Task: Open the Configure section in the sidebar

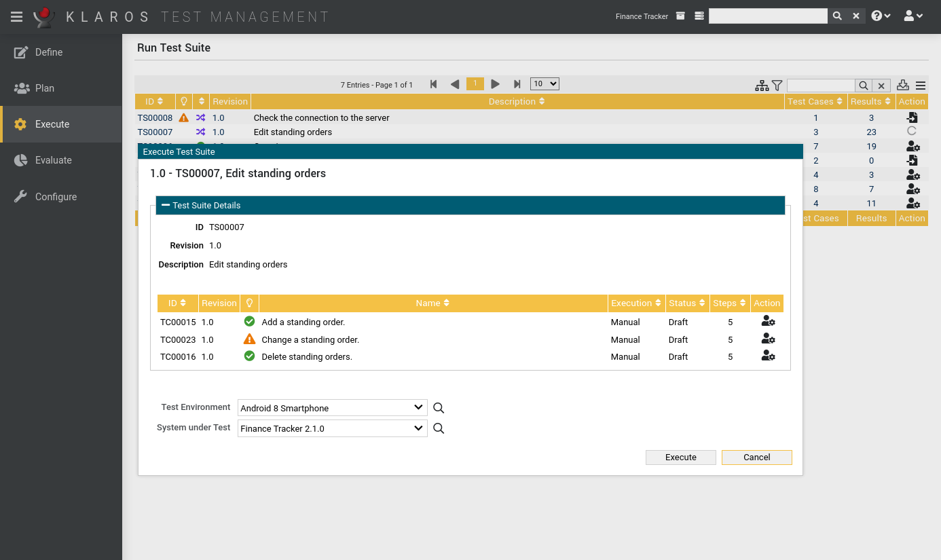Action: [x=56, y=197]
